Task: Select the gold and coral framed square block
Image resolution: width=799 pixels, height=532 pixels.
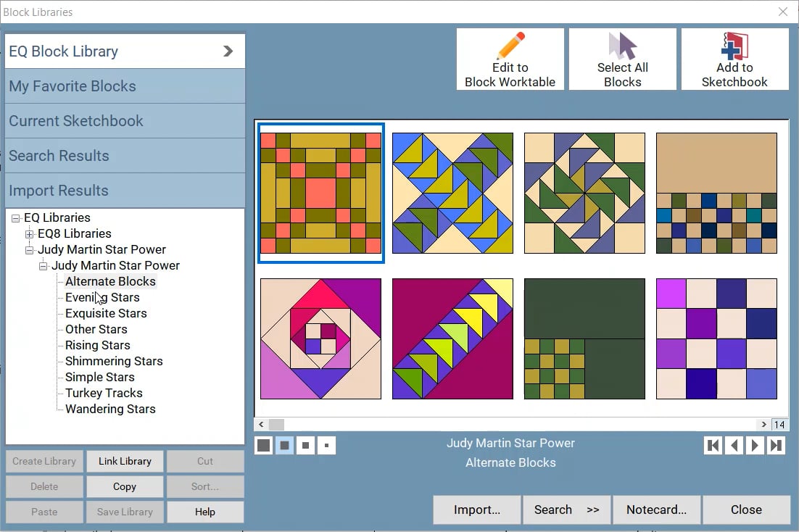Action: point(320,193)
